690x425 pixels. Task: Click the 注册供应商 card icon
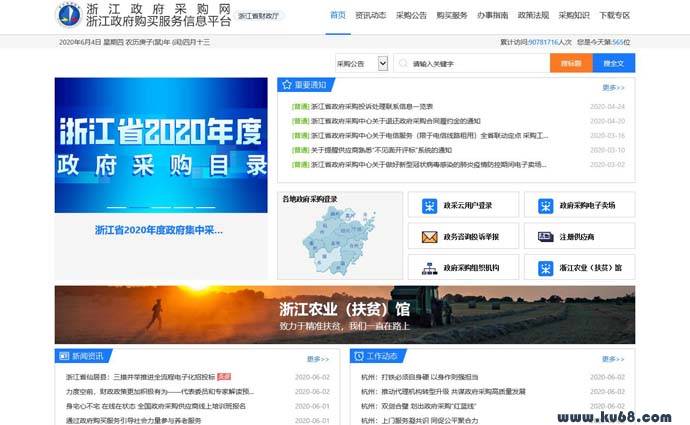(545, 237)
